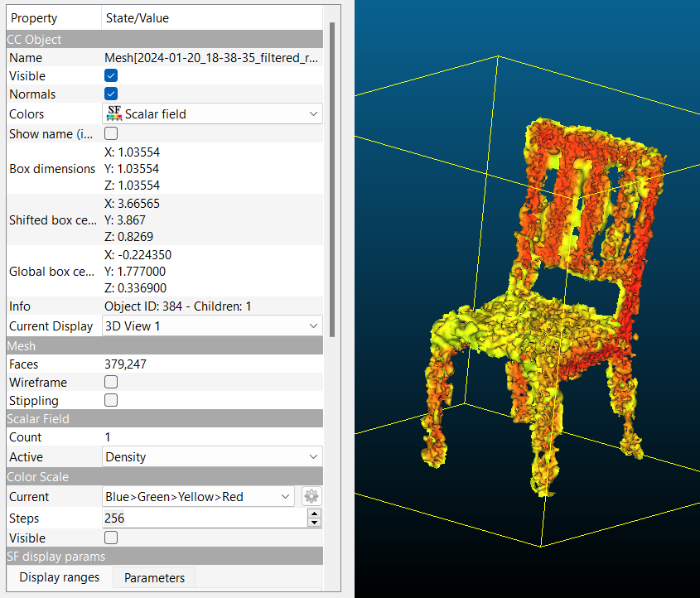Open the Current color scale dropdown
Image resolution: width=700 pixels, height=598 pixels.
click(199, 496)
